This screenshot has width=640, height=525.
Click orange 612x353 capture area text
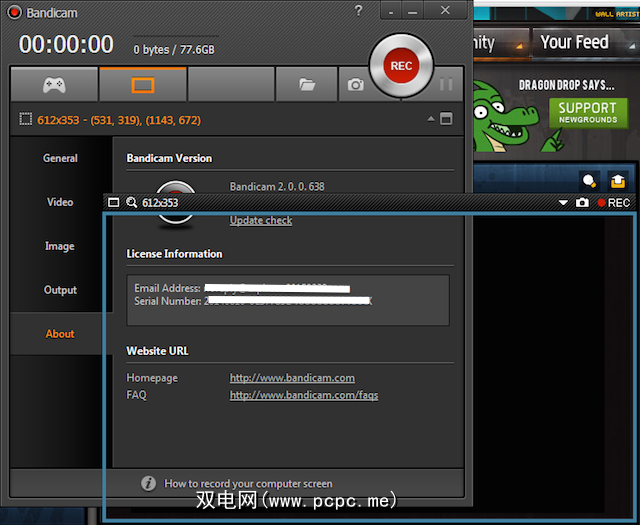point(119,120)
